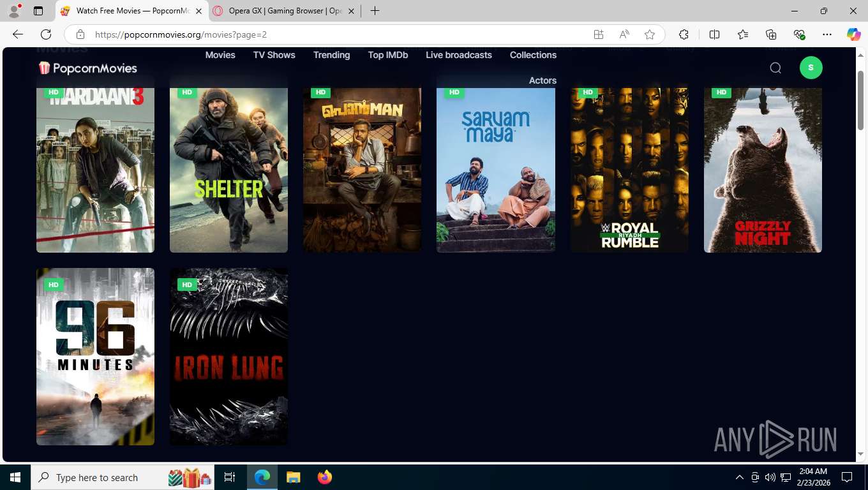This screenshot has height=490, width=868.
Task: Open the browser profile icon
Action: [14, 11]
